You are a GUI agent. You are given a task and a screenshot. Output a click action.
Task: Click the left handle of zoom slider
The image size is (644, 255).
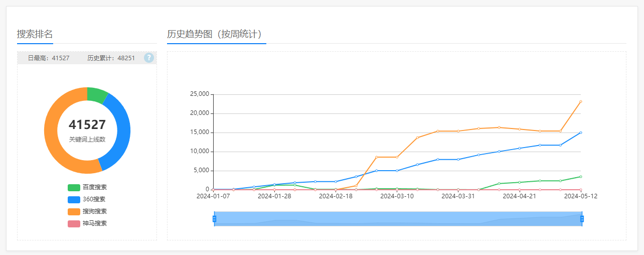(x=214, y=219)
